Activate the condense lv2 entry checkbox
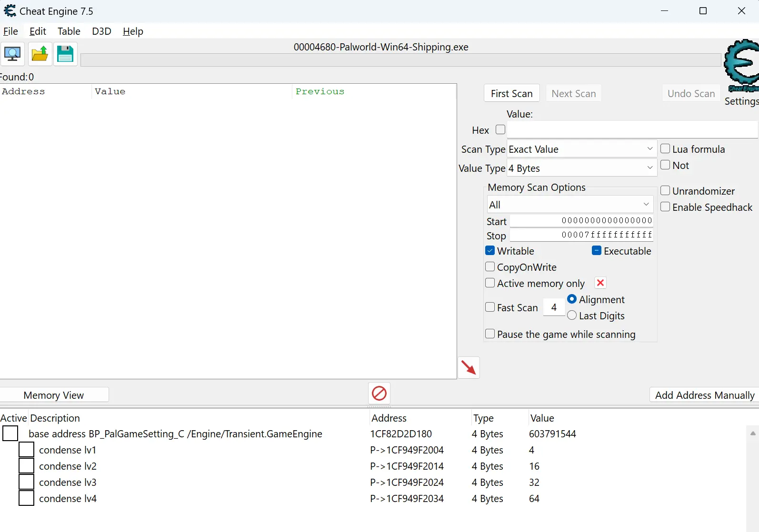The height and width of the screenshot is (532, 759). coord(26,466)
